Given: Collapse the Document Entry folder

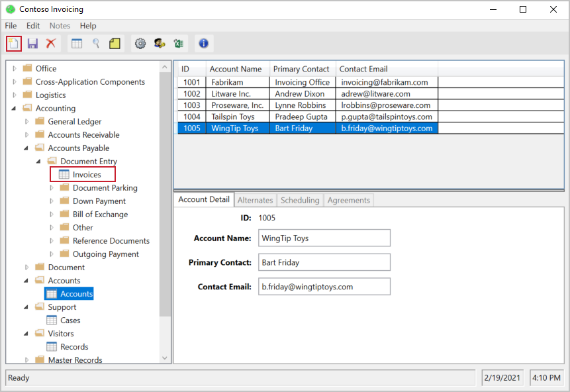Looking at the screenshot, I should pos(39,161).
